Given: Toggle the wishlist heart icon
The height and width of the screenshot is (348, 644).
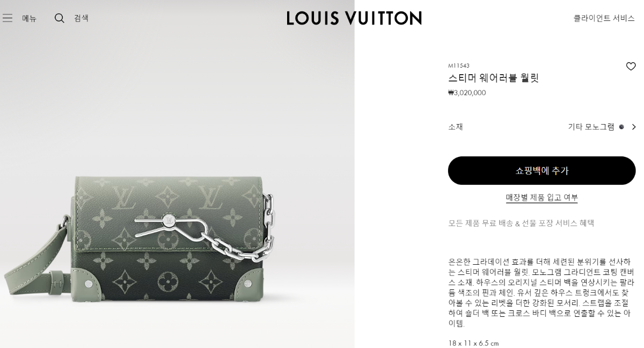Looking at the screenshot, I should (631, 67).
